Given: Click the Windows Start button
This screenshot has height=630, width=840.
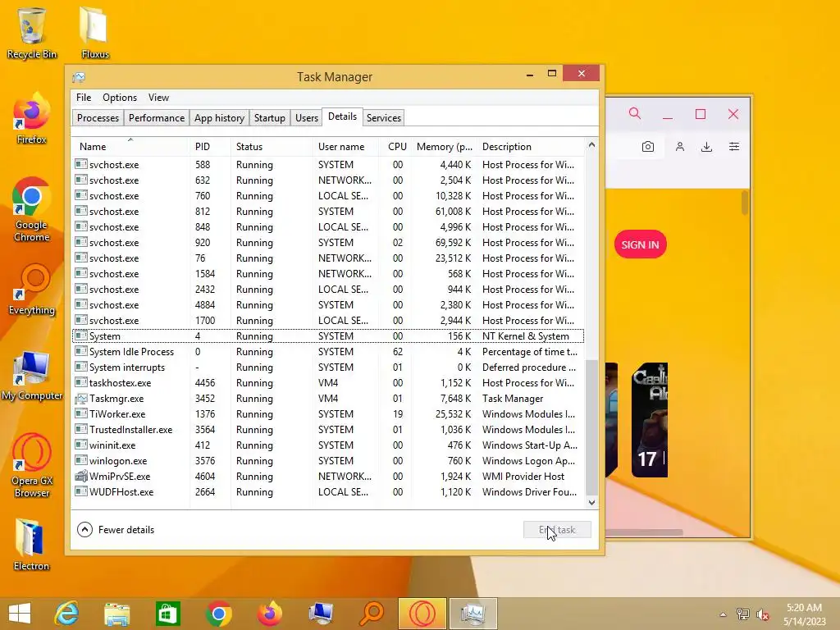Looking at the screenshot, I should click(20, 614).
